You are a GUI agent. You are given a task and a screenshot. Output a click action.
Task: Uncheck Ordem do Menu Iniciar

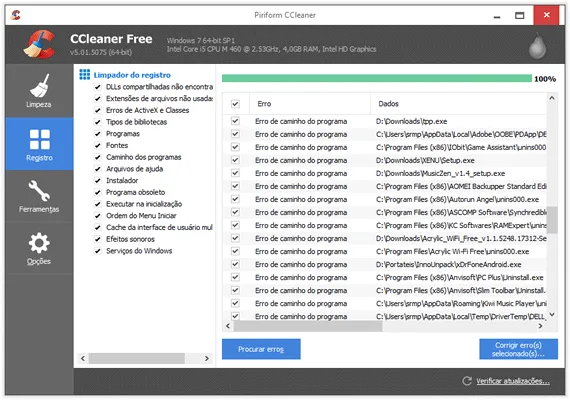97,216
